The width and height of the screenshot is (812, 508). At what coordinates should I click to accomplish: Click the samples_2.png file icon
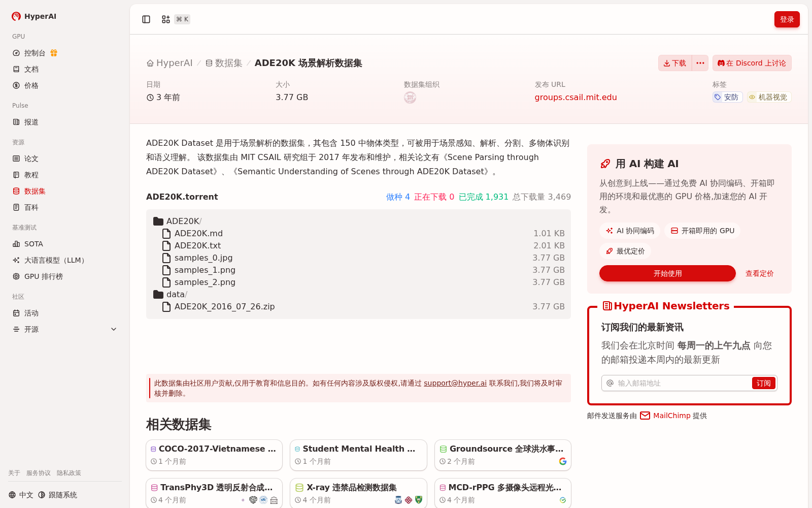pos(166,282)
